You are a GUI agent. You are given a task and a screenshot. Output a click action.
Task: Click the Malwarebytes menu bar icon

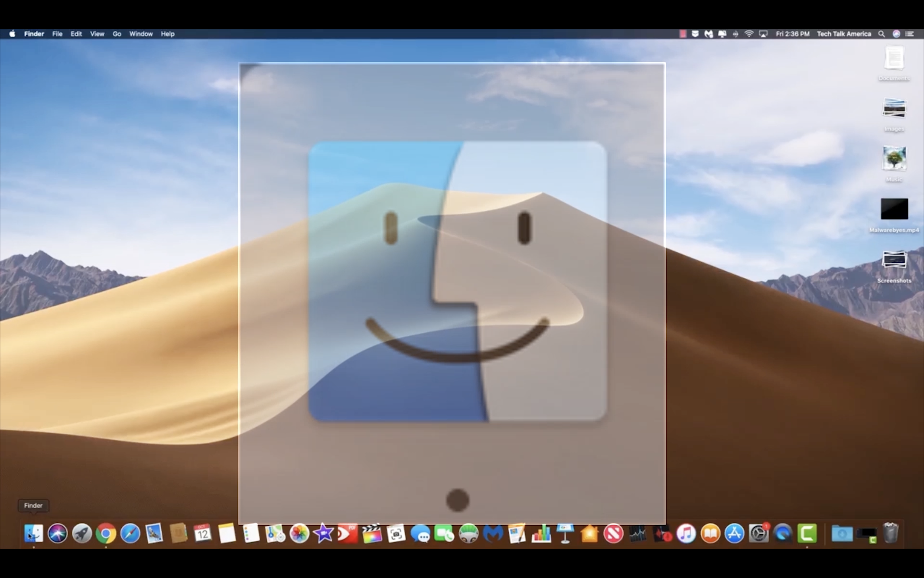pos(709,34)
